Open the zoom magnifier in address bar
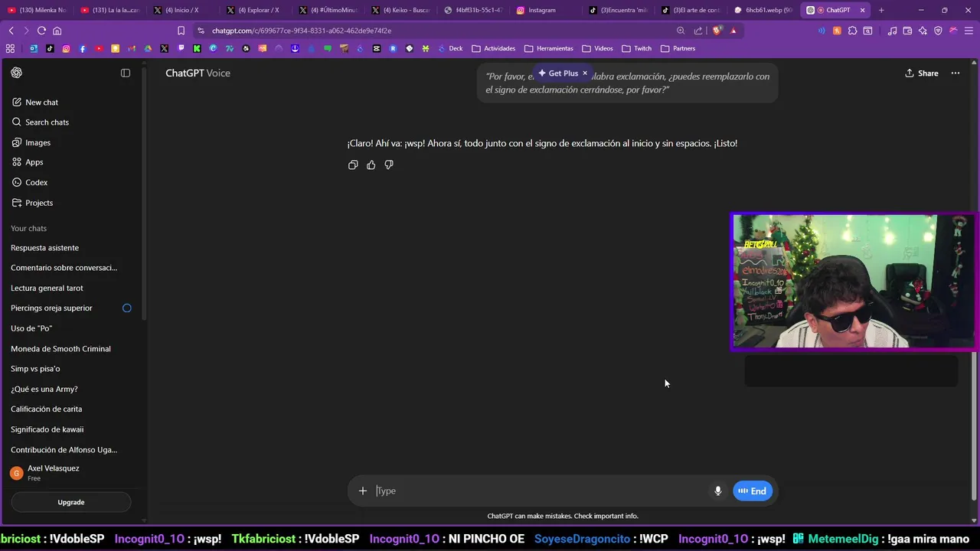 click(x=681, y=31)
